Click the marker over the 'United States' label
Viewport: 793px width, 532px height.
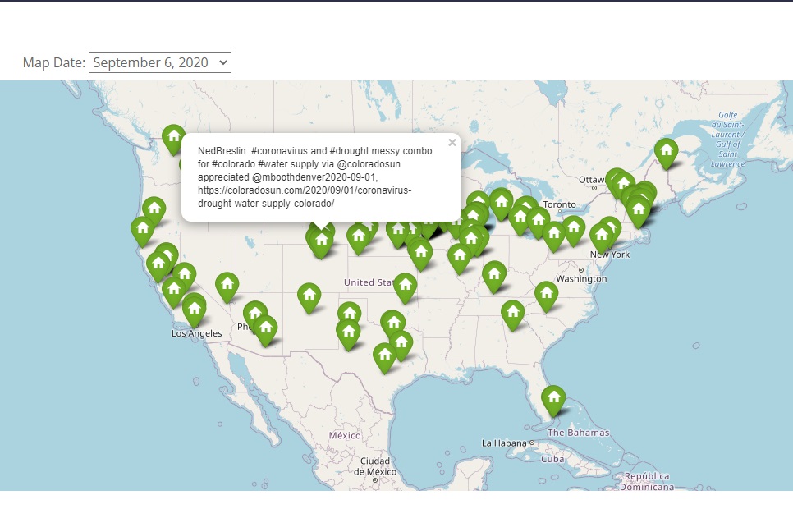405,287
